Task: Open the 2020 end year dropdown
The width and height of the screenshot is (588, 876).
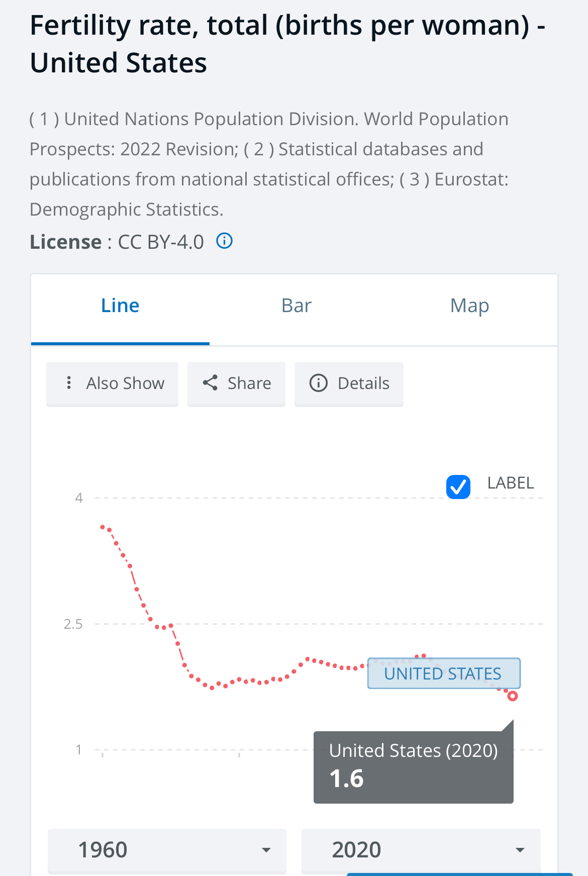Action: [421, 850]
